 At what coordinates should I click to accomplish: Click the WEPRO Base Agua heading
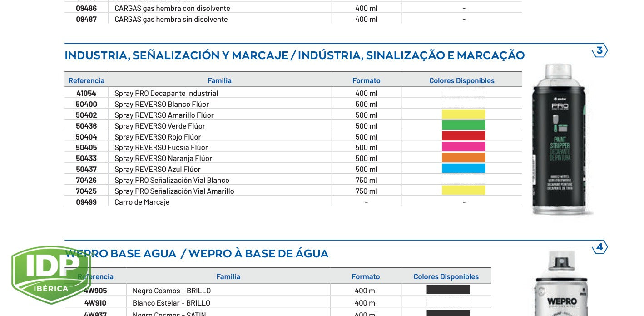coord(196,254)
